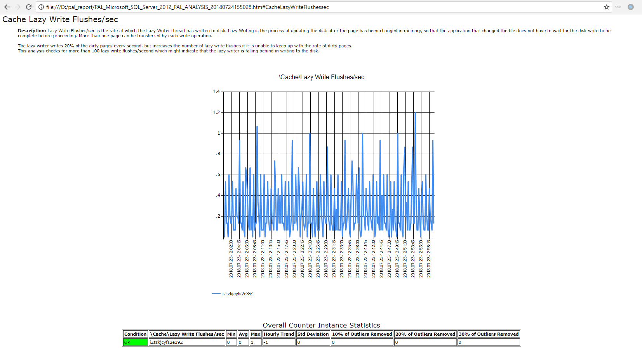The width and height of the screenshot is (642, 364).
Task: Click the 'Max' column header
Action: [256, 334]
